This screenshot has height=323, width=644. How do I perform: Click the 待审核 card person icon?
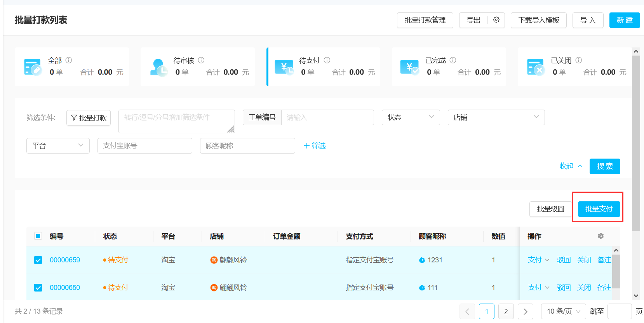(x=158, y=67)
